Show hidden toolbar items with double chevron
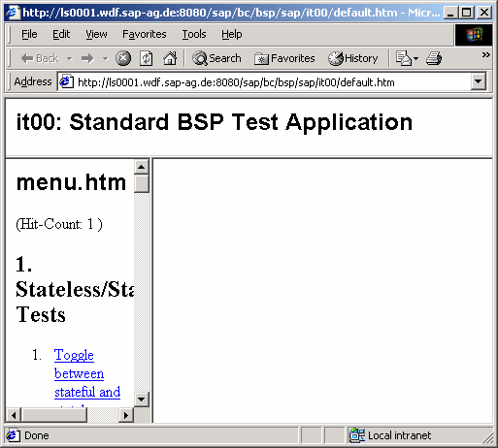The height and width of the screenshot is (448, 498). [485, 54]
